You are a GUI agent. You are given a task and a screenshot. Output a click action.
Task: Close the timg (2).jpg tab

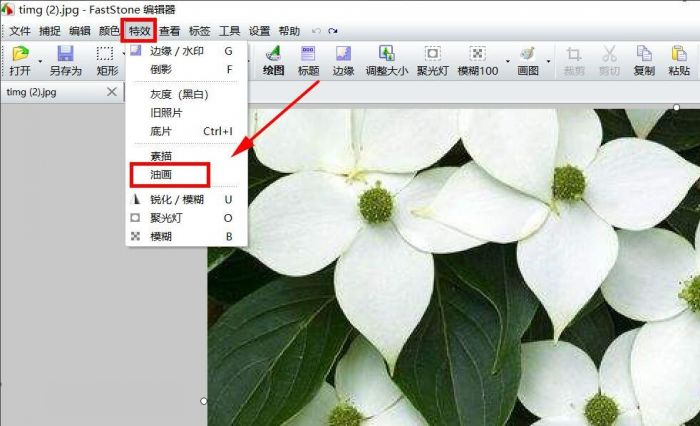(x=112, y=92)
